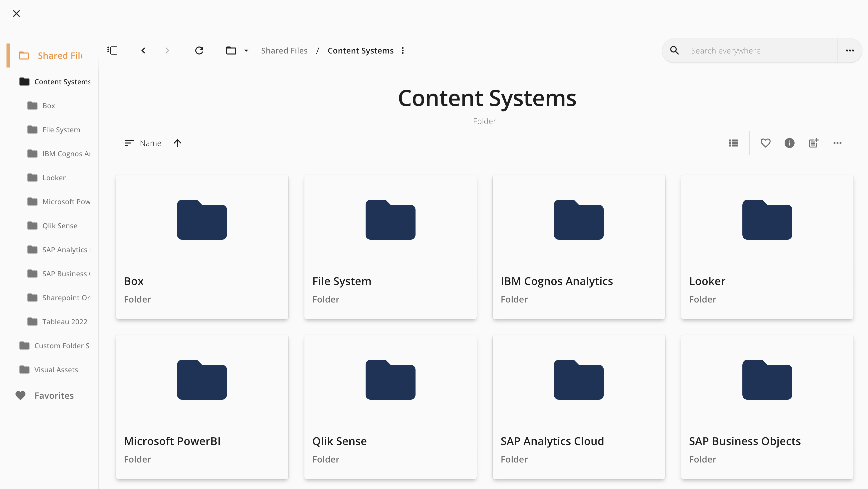Open Sort by Name menu

pos(143,143)
